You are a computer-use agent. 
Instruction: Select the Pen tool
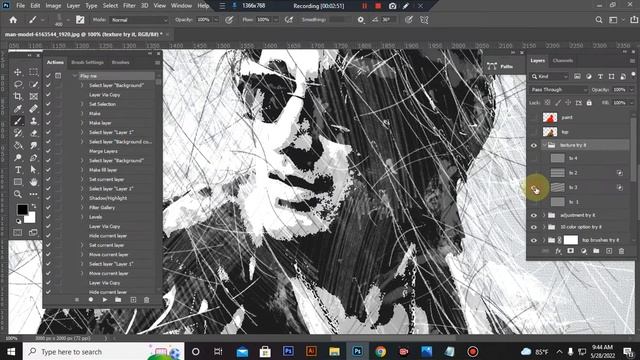pos(33,158)
